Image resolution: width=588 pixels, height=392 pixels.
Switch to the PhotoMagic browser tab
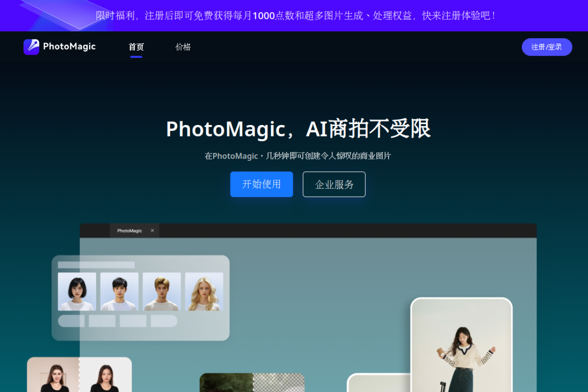coord(130,230)
